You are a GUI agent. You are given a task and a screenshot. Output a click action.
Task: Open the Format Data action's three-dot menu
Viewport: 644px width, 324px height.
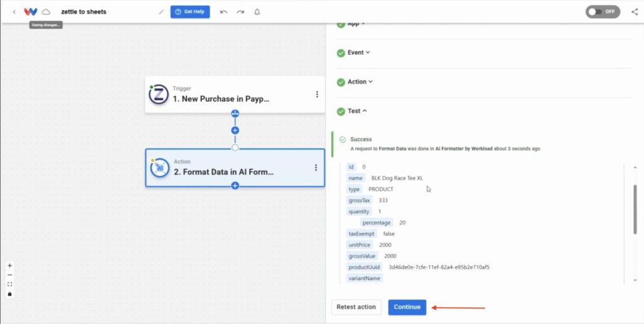click(316, 167)
